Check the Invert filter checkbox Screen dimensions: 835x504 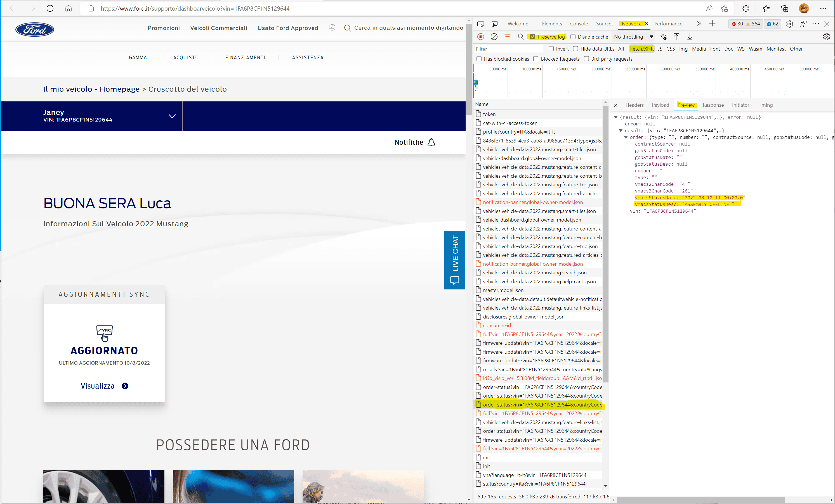coord(551,49)
